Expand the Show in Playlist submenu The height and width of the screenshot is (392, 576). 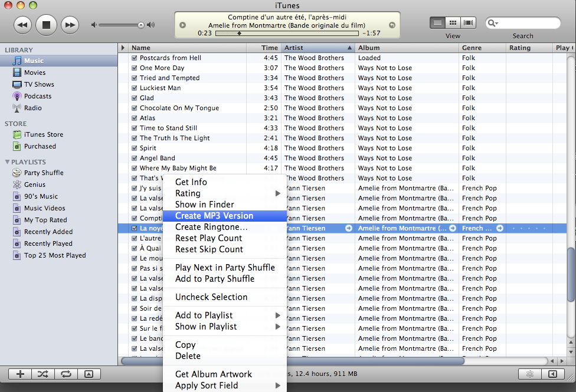(278, 327)
